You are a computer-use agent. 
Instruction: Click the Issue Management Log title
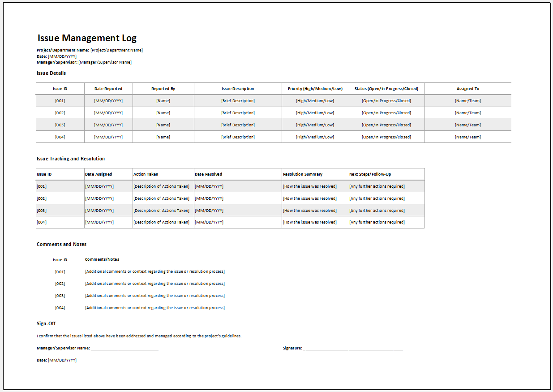click(x=87, y=38)
